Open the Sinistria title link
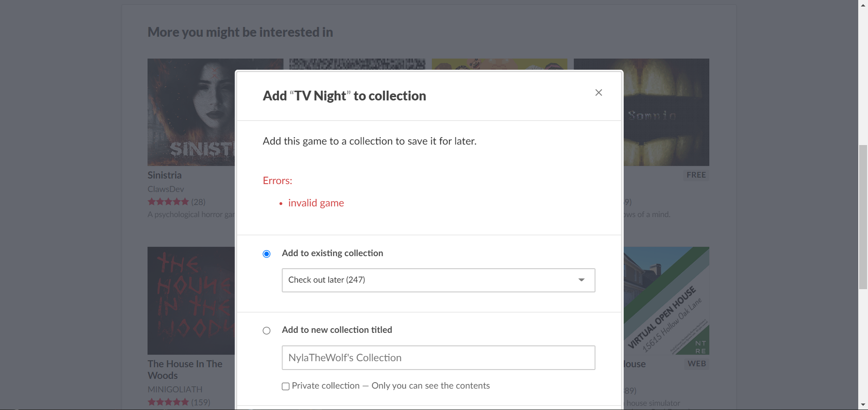Screen dimensions: 868x410 point(165,175)
